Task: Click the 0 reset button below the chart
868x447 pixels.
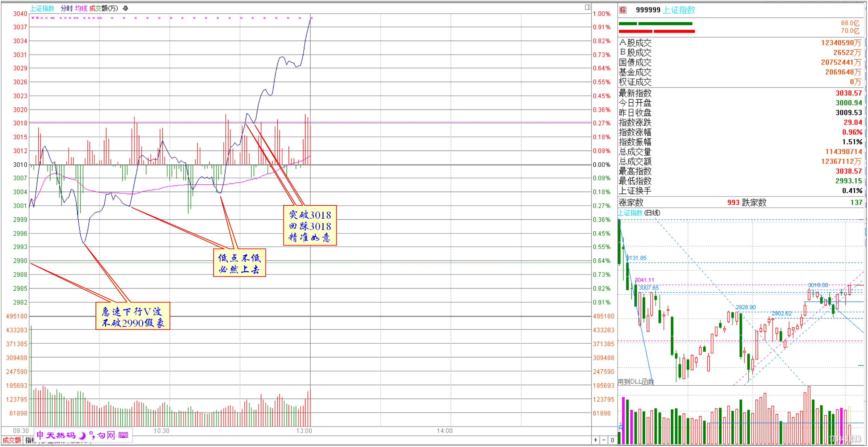Action: 612,440
